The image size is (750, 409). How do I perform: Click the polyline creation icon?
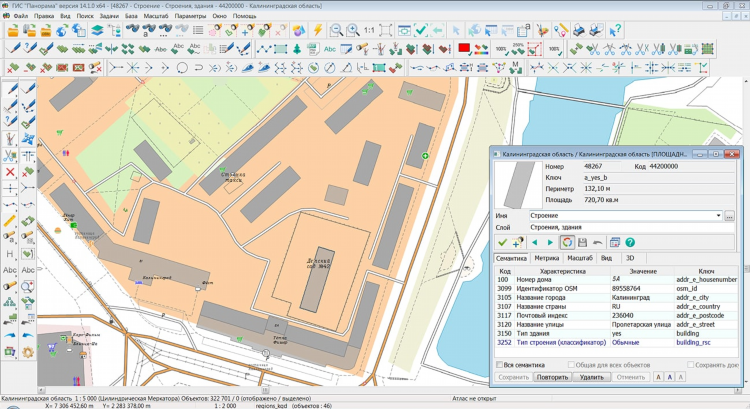click(x=263, y=49)
